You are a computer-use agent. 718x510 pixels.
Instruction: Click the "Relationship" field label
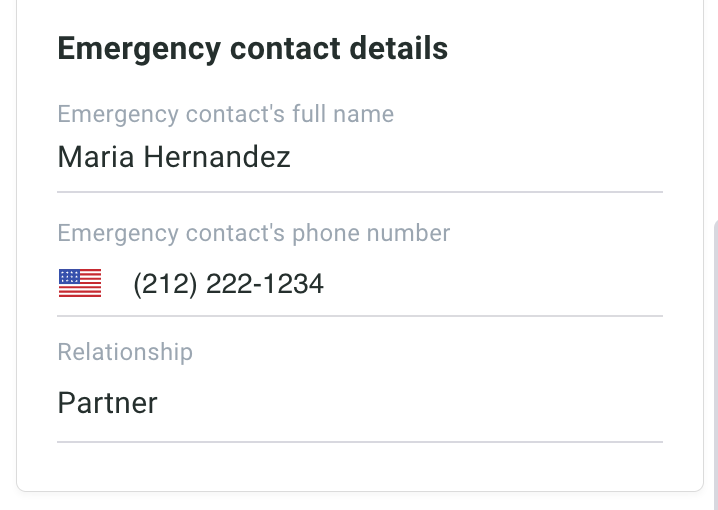pyautogui.click(x=125, y=352)
